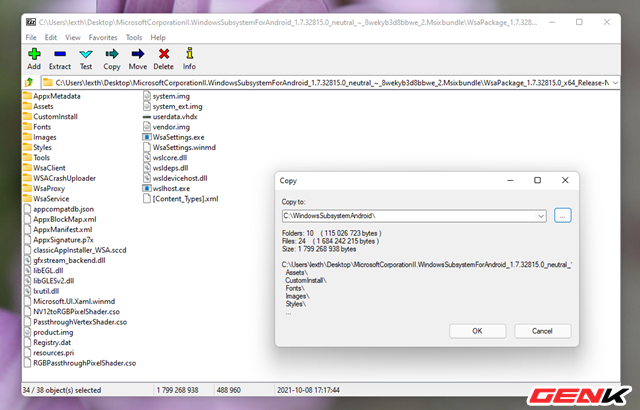Select [Content_Types].xml file
640x410 pixels.
point(180,199)
